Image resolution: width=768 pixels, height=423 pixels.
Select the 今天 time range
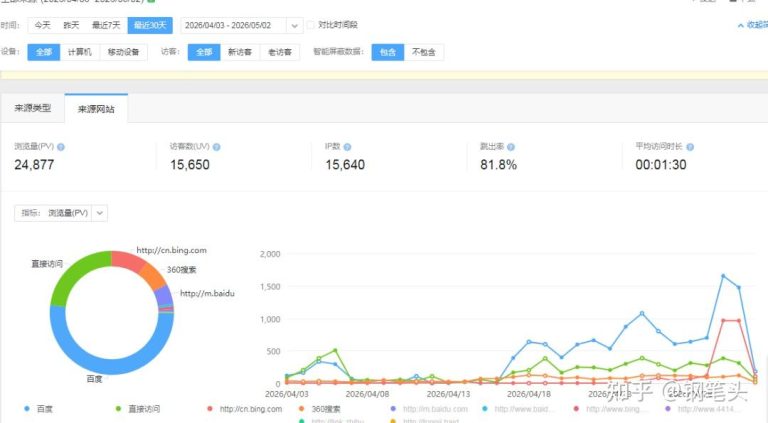click(43, 25)
